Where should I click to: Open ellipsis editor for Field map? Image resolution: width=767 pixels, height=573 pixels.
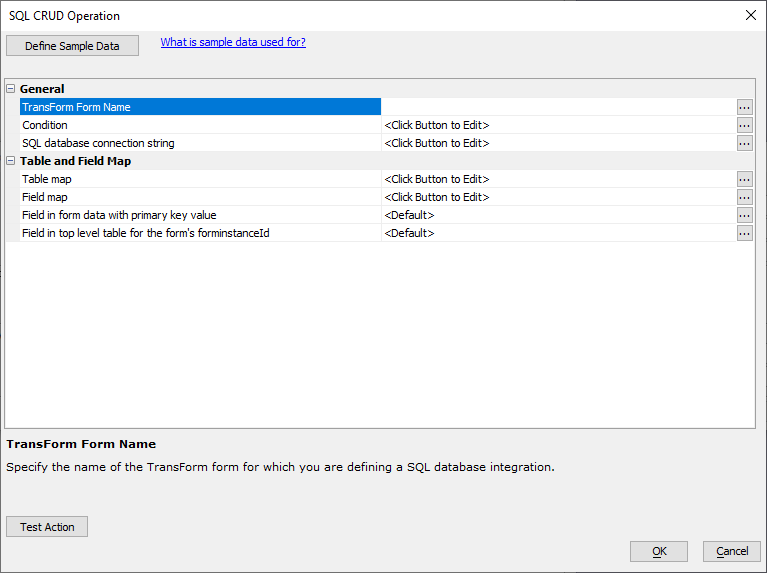pyautogui.click(x=744, y=197)
